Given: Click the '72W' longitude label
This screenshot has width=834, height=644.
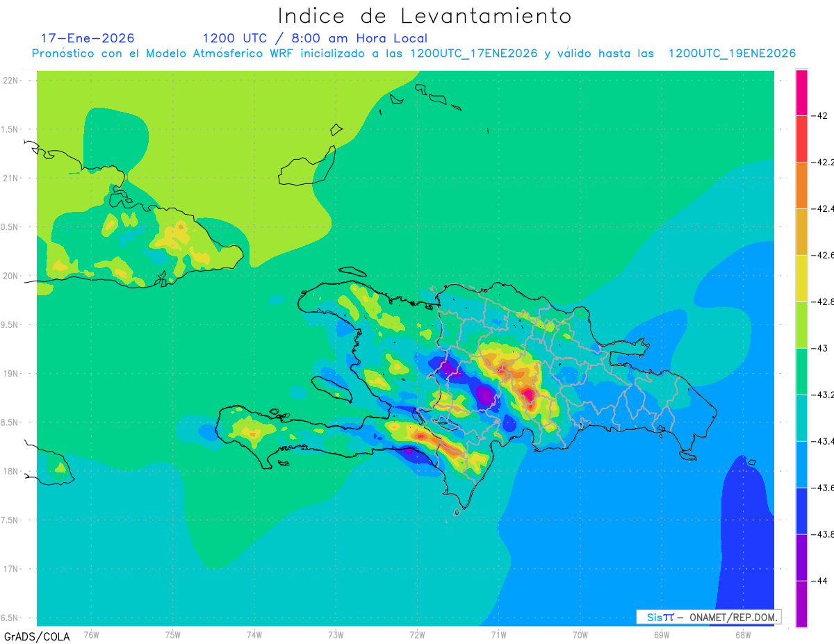Looking at the screenshot, I should click(x=417, y=635).
